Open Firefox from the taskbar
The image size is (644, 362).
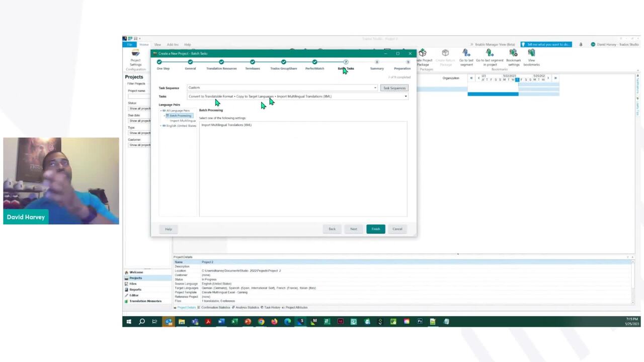274,321
